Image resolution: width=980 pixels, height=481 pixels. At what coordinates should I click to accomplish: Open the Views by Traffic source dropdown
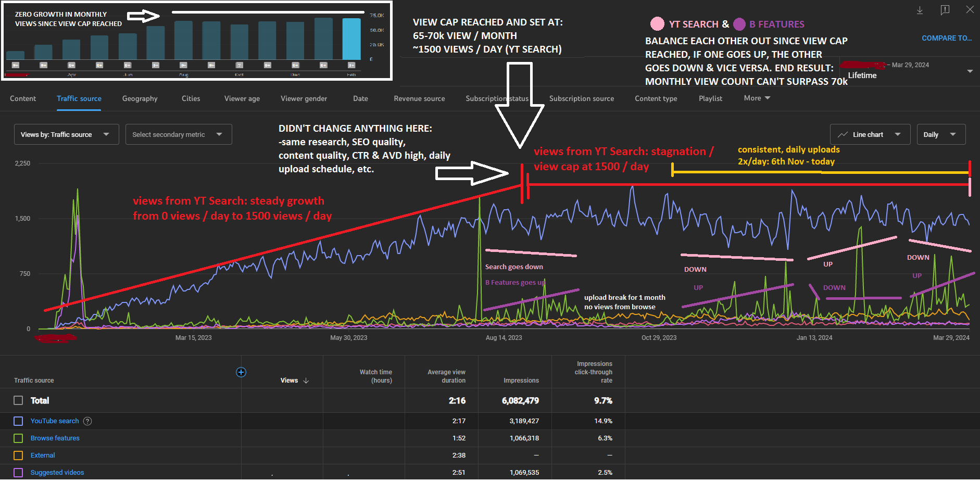[x=66, y=135]
